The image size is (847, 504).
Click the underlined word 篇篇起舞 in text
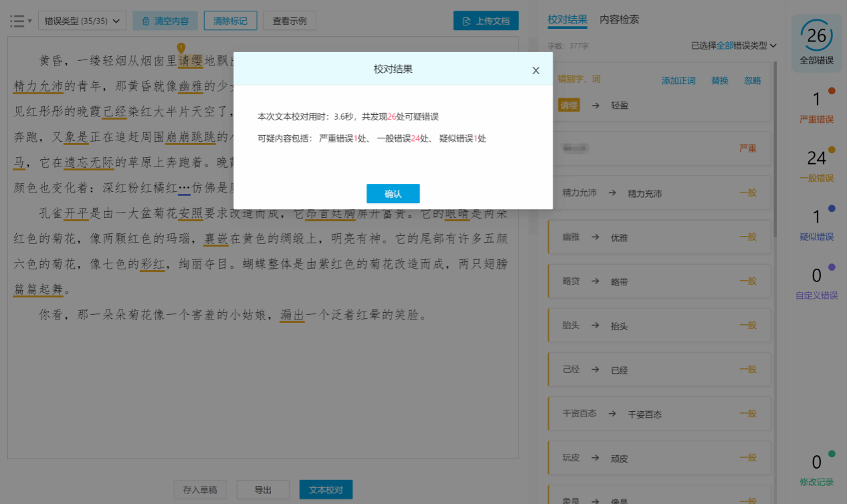pos(39,290)
